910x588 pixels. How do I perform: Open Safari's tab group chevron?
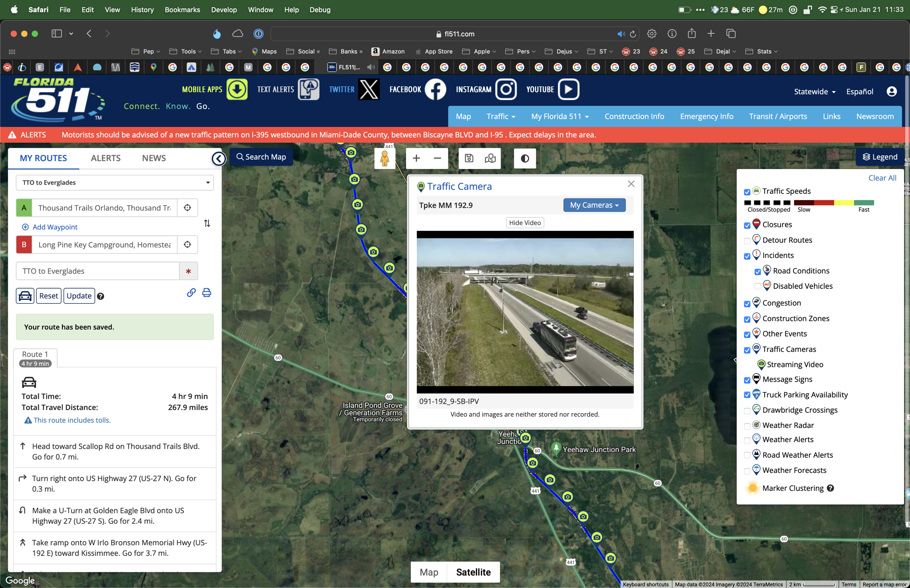tap(71, 33)
